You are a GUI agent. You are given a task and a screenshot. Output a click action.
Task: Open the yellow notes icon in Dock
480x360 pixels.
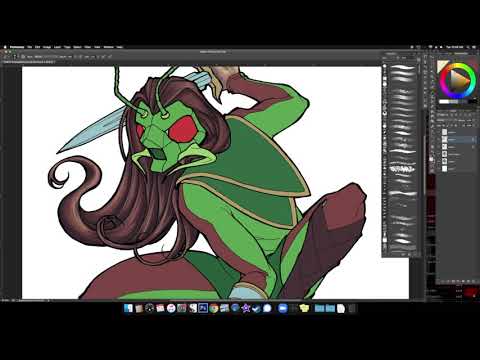point(304,308)
